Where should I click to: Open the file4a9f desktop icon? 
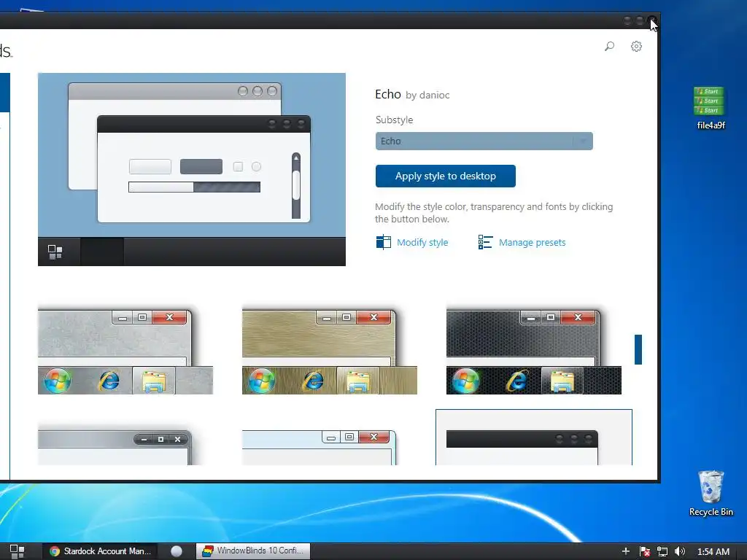[711, 108]
